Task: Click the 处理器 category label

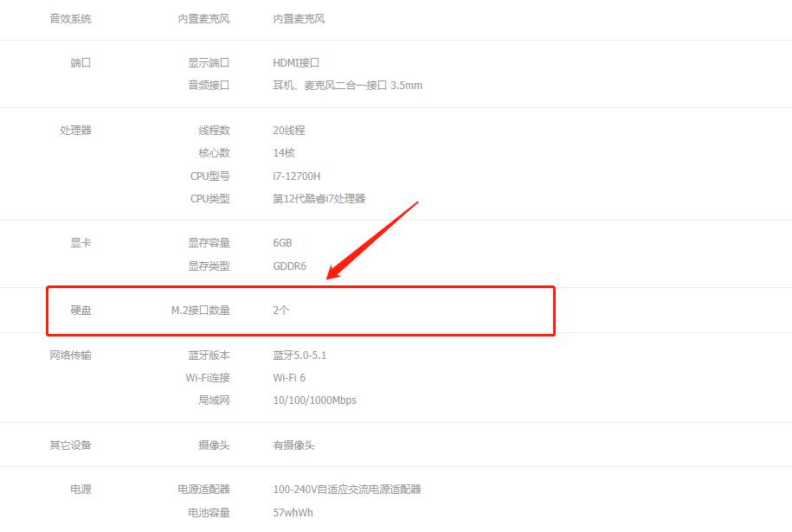Action: (x=76, y=130)
